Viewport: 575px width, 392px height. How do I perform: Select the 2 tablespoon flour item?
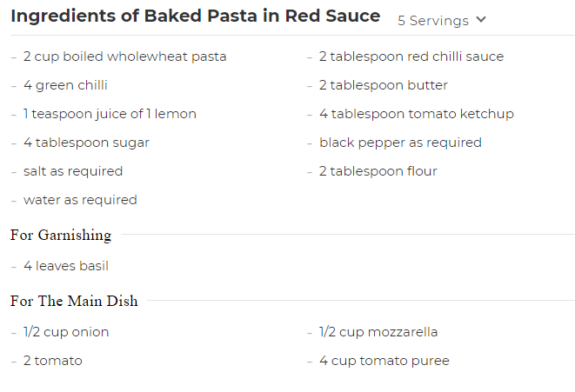[x=378, y=171]
